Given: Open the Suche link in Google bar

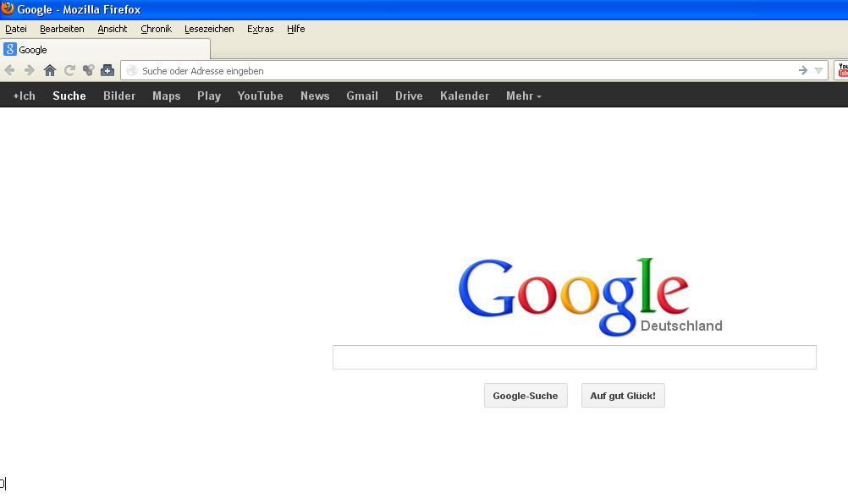Looking at the screenshot, I should point(69,96).
